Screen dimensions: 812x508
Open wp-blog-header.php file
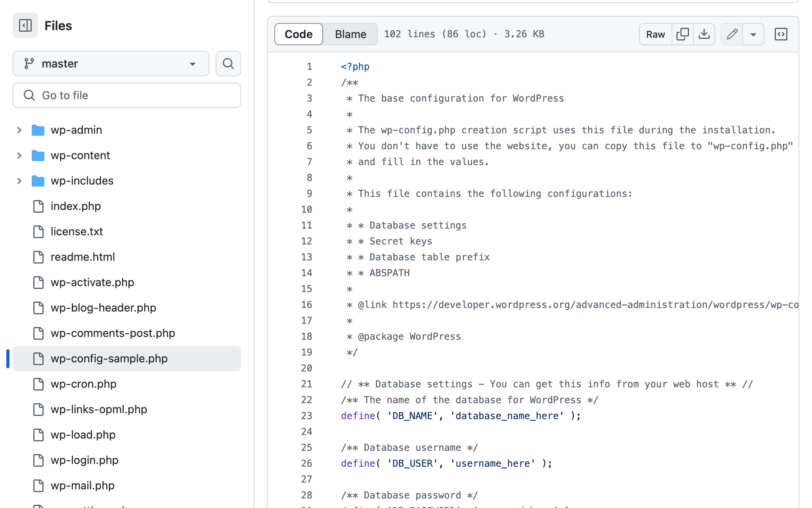[103, 308]
